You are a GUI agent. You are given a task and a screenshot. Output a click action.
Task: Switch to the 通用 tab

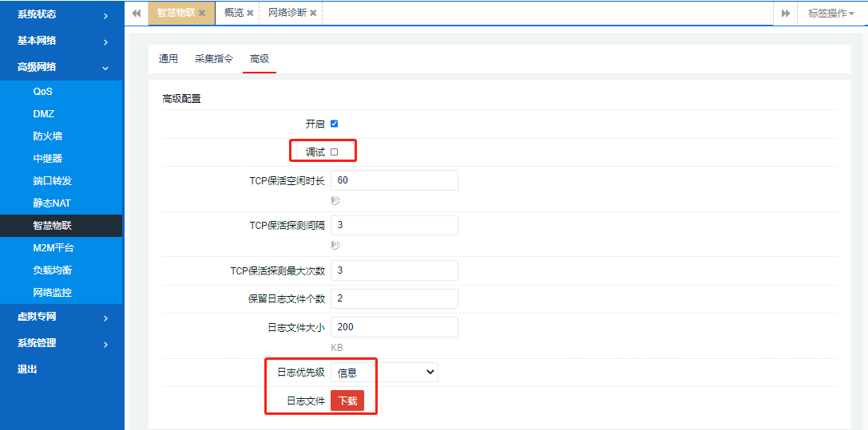click(x=168, y=59)
